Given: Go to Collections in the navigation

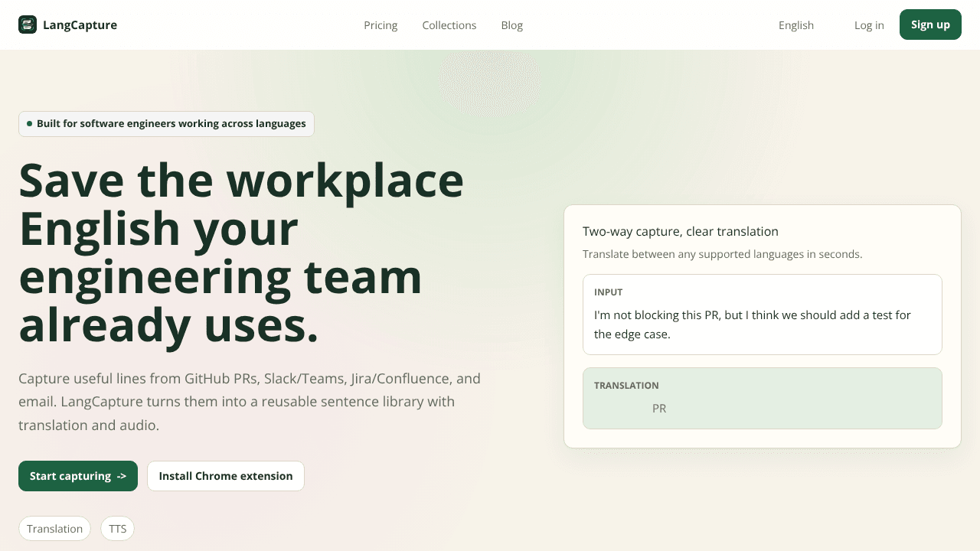Looking at the screenshot, I should [449, 25].
